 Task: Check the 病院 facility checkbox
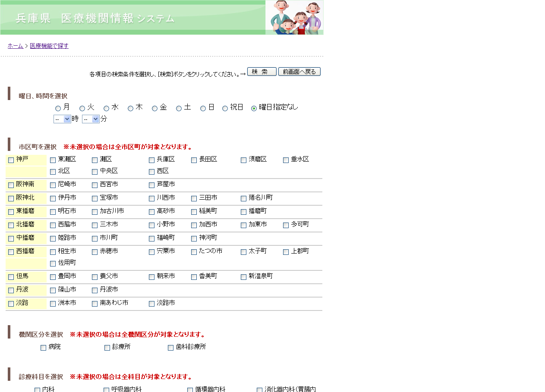44,348
